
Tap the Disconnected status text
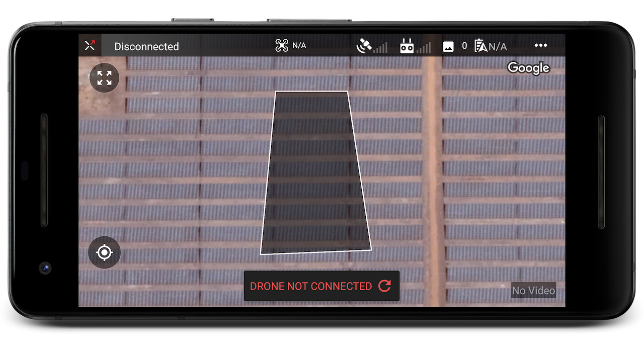(146, 46)
